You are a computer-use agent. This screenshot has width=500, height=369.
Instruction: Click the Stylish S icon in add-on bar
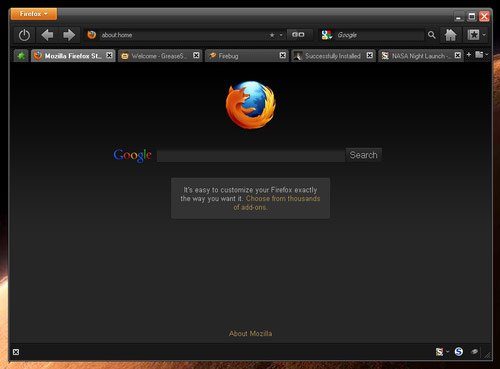point(439,352)
